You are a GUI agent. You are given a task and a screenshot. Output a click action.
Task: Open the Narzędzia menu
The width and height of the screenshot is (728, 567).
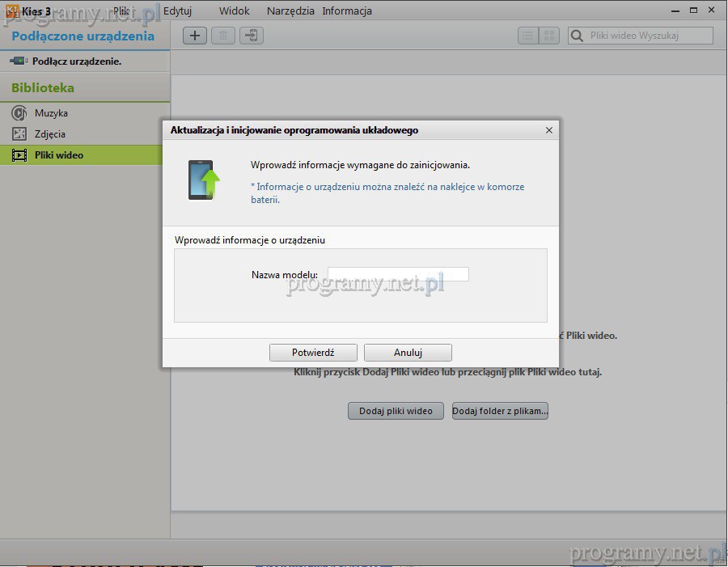290,11
